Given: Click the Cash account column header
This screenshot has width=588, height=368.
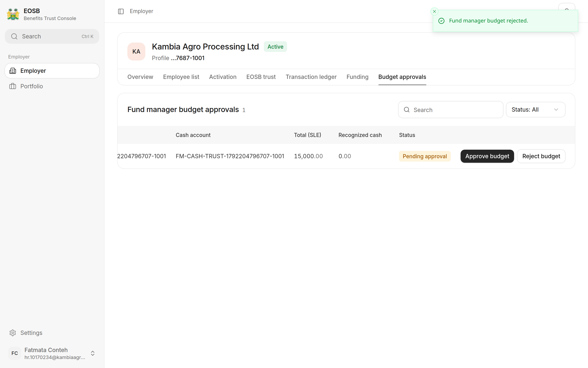Looking at the screenshot, I should point(193,135).
